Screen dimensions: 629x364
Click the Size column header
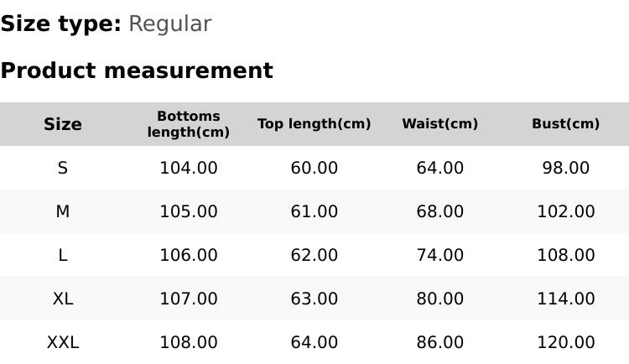click(x=63, y=124)
